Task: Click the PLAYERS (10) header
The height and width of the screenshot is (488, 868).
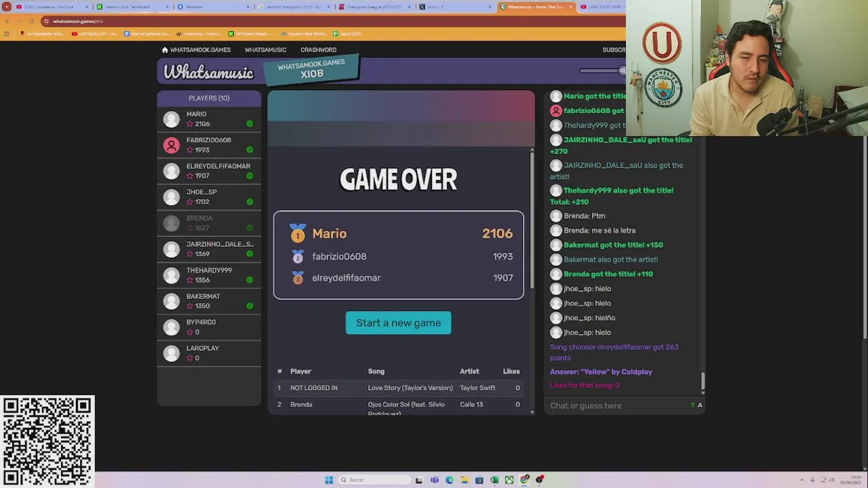Action: [x=209, y=98]
